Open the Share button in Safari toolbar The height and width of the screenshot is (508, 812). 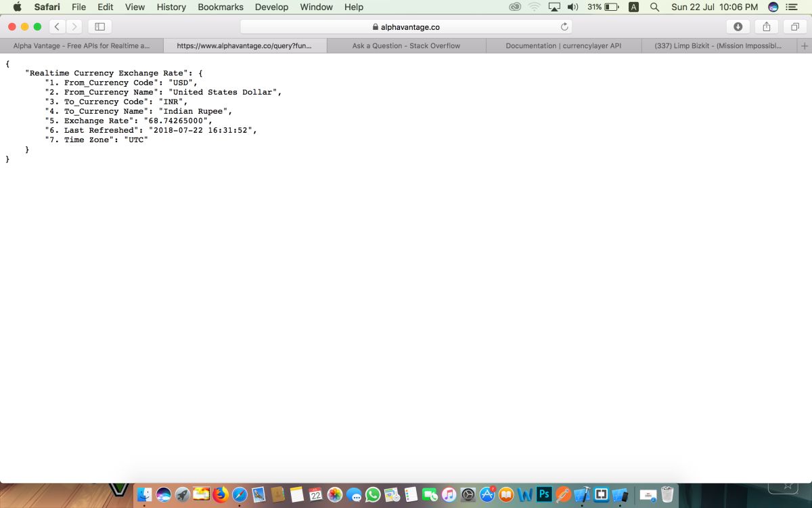(767, 26)
